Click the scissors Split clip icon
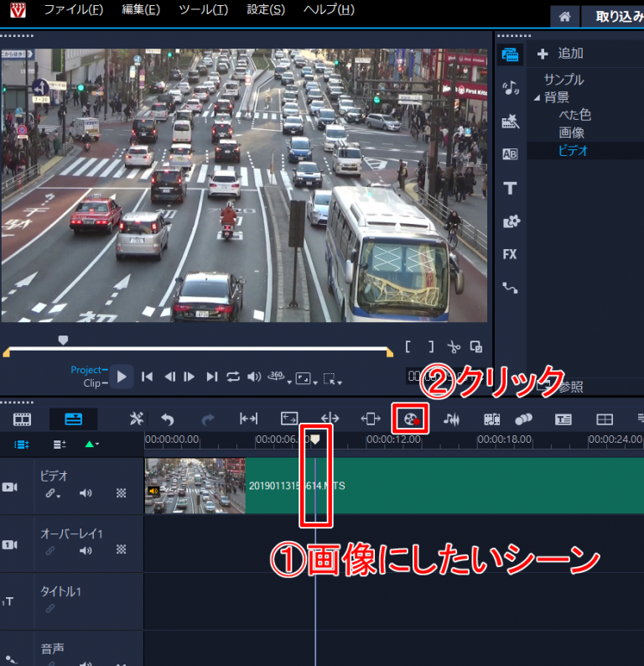This screenshot has height=666, width=644. coord(454,347)
